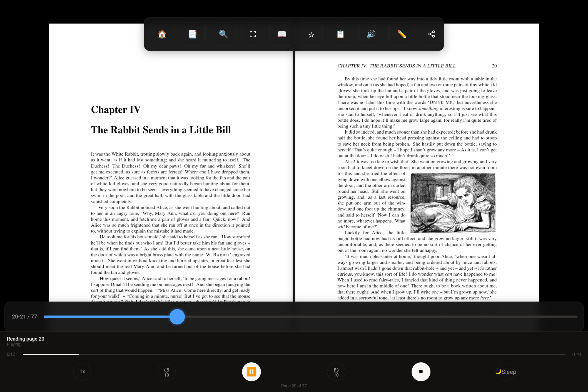588x392 pixels.
Task: Select 'Reading page 20' title text
Action: click(x=25, y=339)
